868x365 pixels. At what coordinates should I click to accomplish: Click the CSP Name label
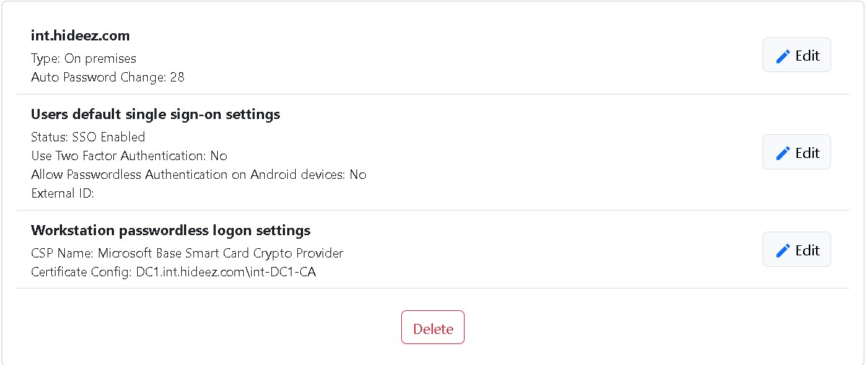click(62, 253)
